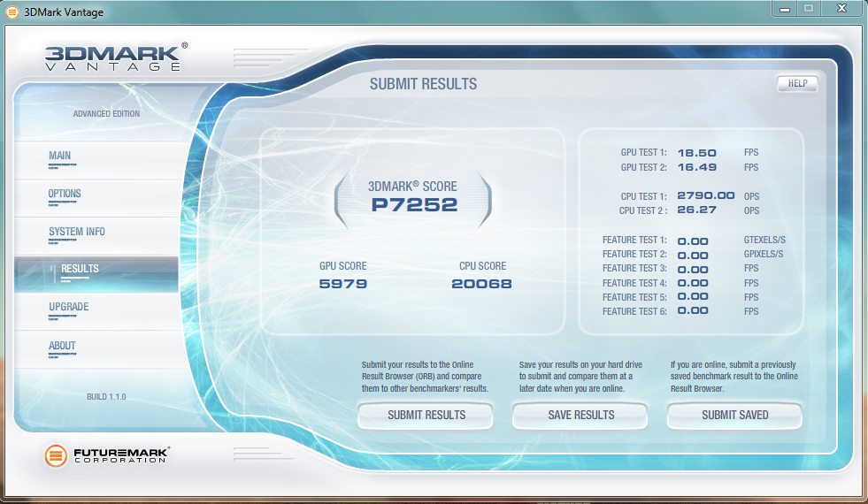Click the Build 1.1.0 text

(x=106, y=397)
